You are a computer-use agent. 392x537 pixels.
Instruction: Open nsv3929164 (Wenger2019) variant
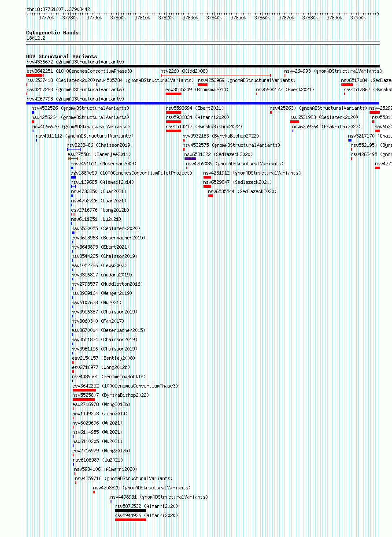(x=102, y=293)
